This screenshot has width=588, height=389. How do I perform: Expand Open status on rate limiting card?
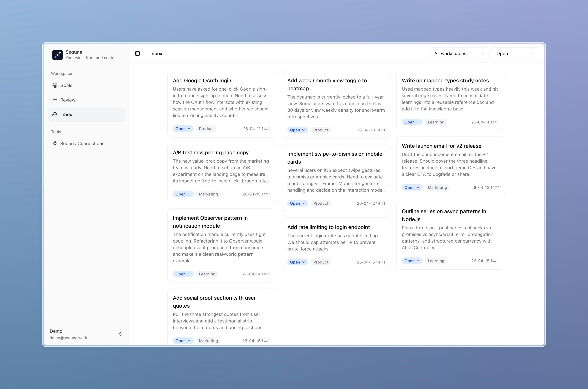pos(297,262)
